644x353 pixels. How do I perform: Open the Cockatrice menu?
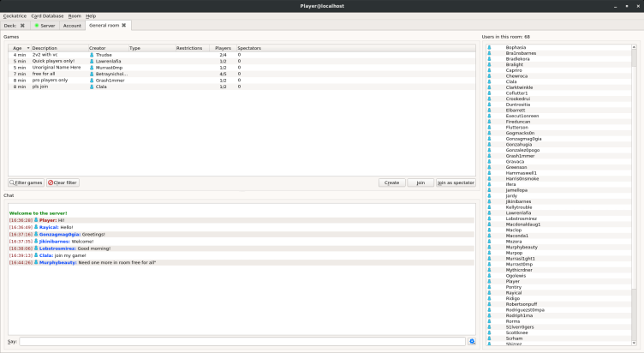tap(15, 15)
